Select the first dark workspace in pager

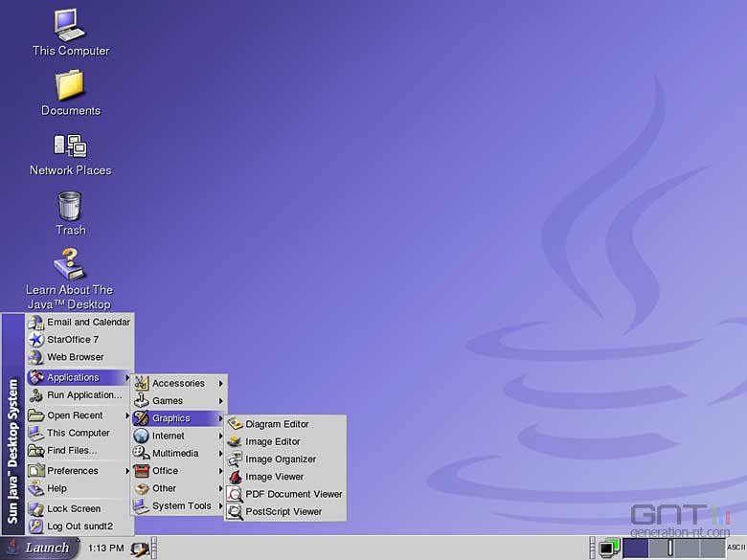coord(636,549)
